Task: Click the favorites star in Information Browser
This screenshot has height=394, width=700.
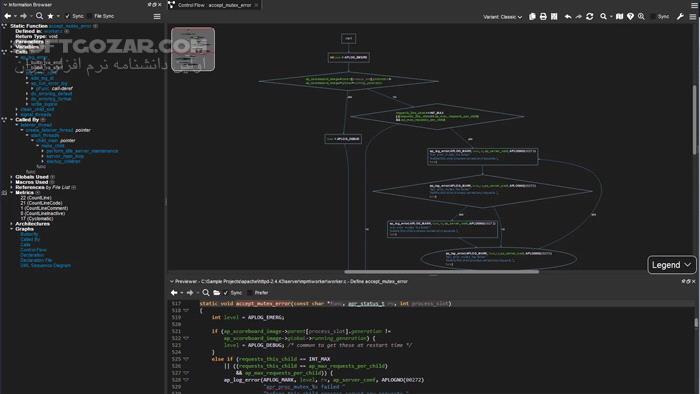Action: [x=50, y=16]
